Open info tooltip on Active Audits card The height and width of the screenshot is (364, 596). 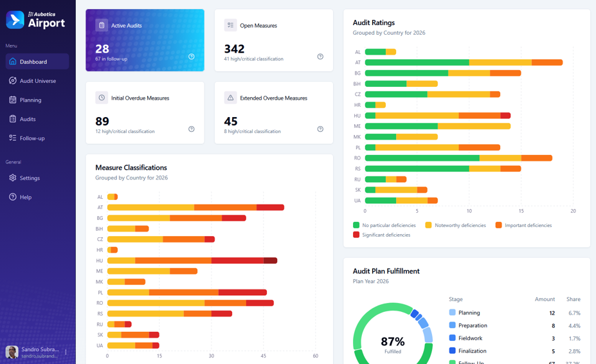(192, 57)
